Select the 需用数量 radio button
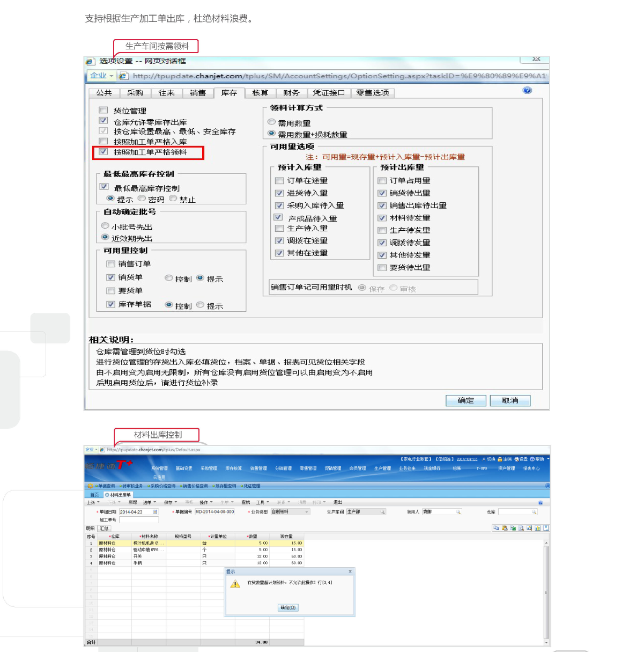 click(271, 122)
